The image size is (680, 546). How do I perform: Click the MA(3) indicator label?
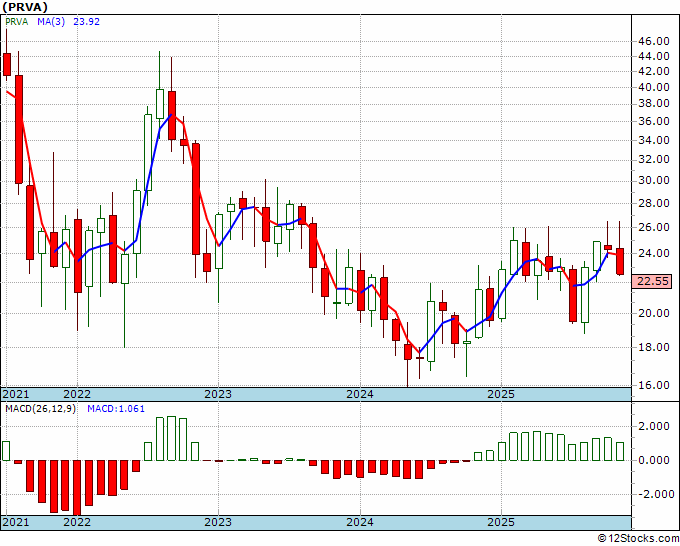51,22
